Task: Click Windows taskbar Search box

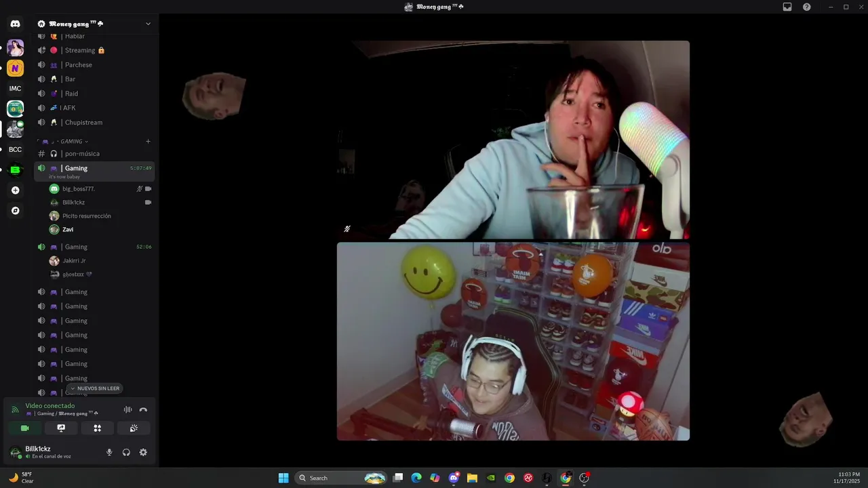Action: (341, 478)
